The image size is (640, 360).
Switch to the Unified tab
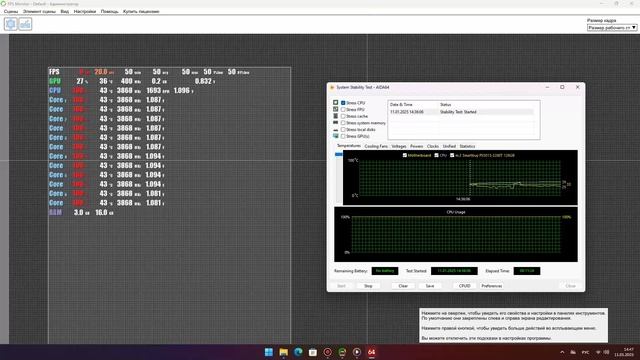click(x=449, y=146)
